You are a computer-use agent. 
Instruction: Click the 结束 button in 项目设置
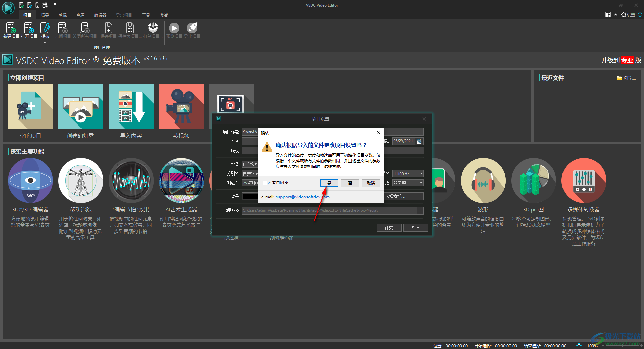[389, 228]
